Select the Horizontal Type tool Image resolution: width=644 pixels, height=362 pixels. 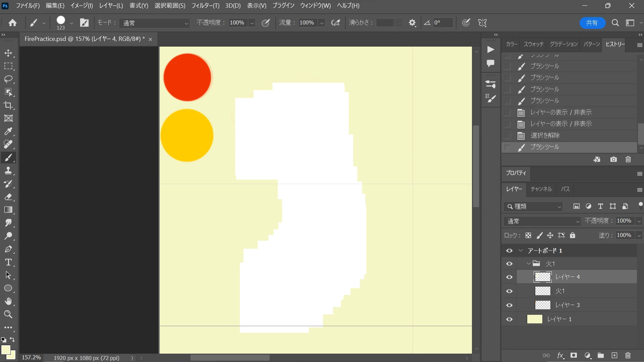[x=8, y=262]
